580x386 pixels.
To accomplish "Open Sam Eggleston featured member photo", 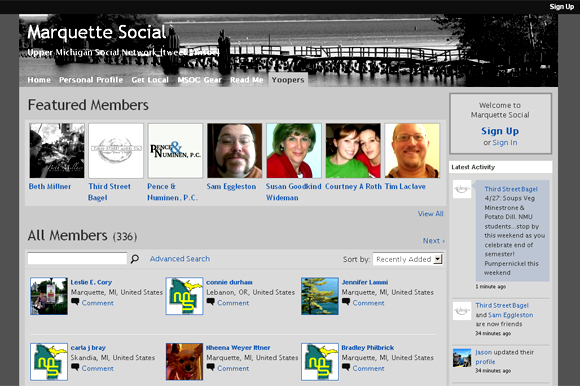I will (235, 151).
